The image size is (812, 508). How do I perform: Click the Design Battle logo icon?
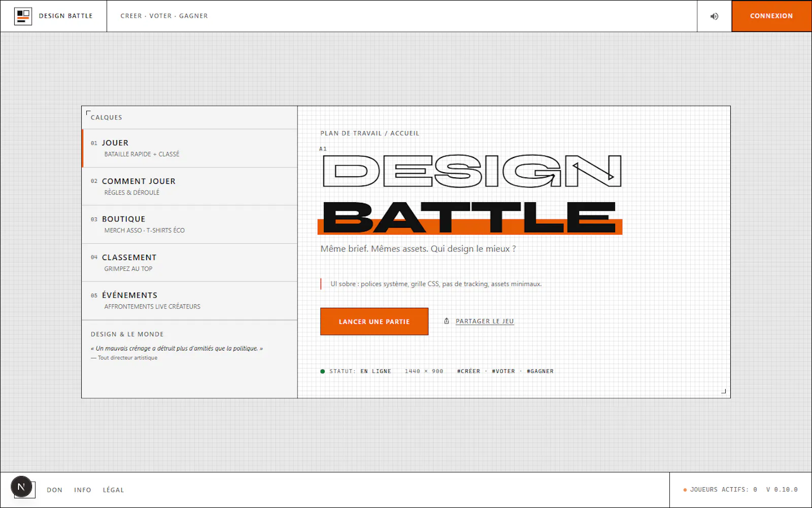pos(23,16)
